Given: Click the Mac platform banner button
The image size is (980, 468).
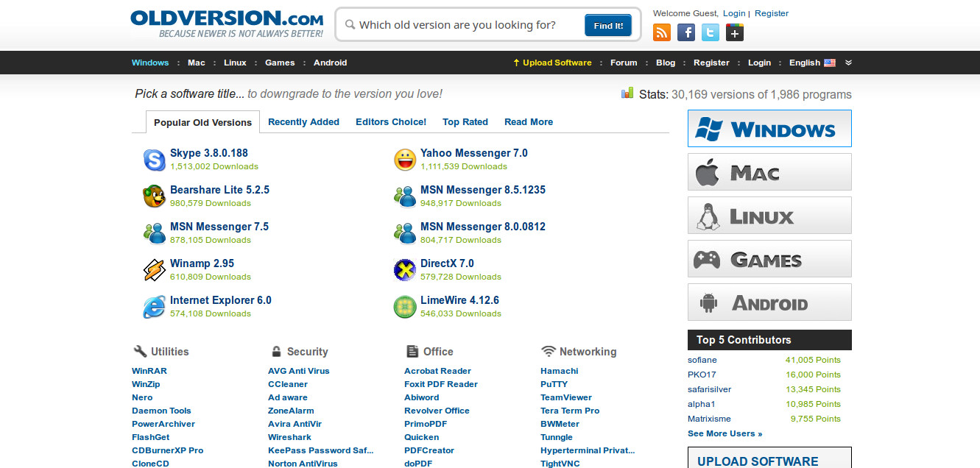Looking at the screenshot, I should click(x=769, y=172).
